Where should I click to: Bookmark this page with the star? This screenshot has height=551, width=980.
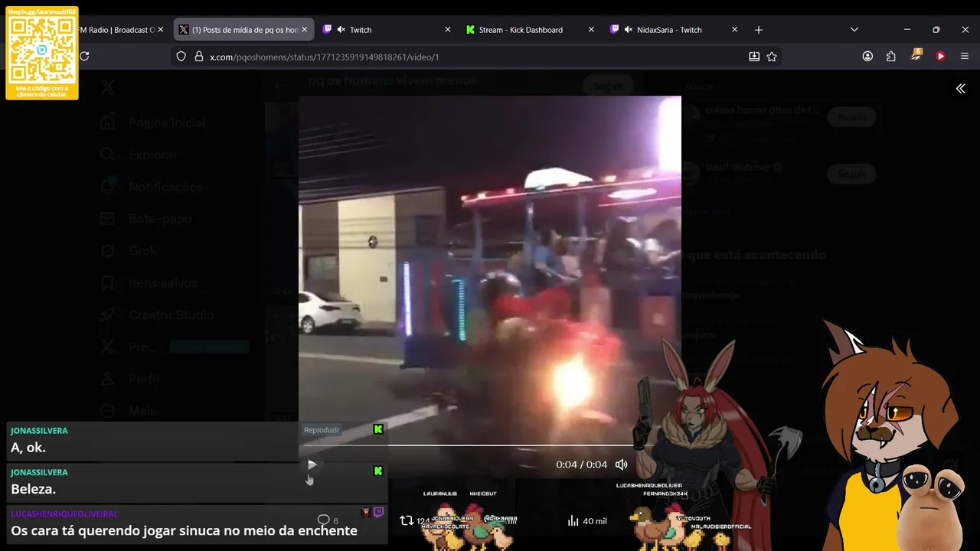tap(772, 56)
